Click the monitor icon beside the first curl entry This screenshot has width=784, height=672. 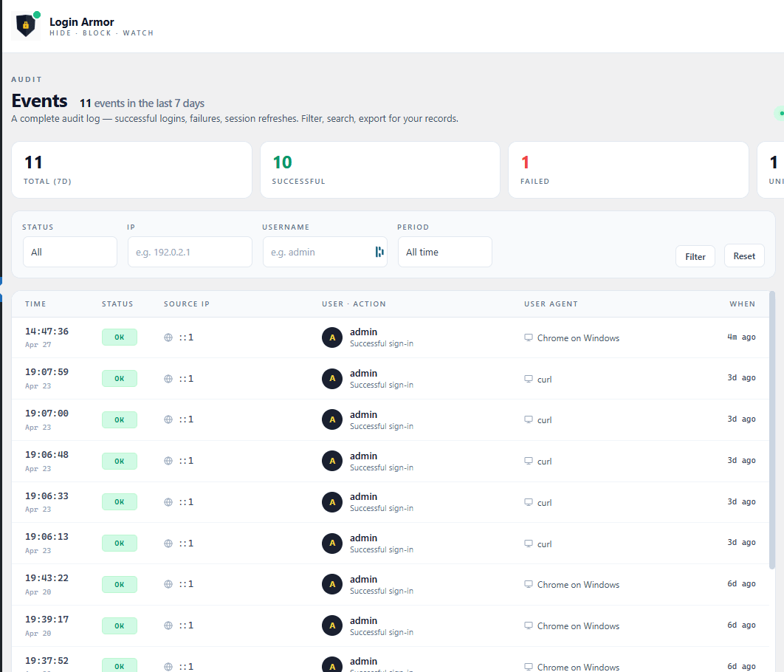[x=528, y=378]
